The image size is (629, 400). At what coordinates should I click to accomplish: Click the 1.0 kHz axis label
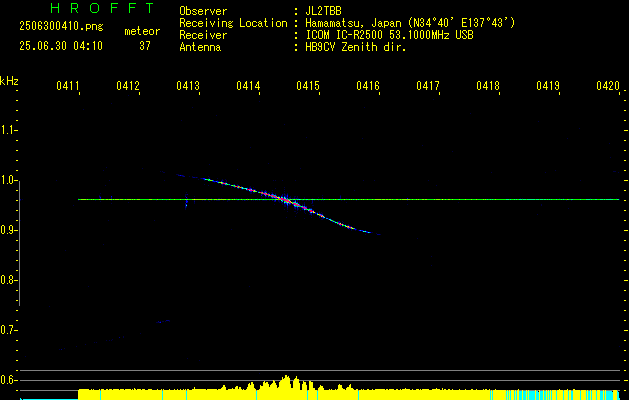pos(8,180)
